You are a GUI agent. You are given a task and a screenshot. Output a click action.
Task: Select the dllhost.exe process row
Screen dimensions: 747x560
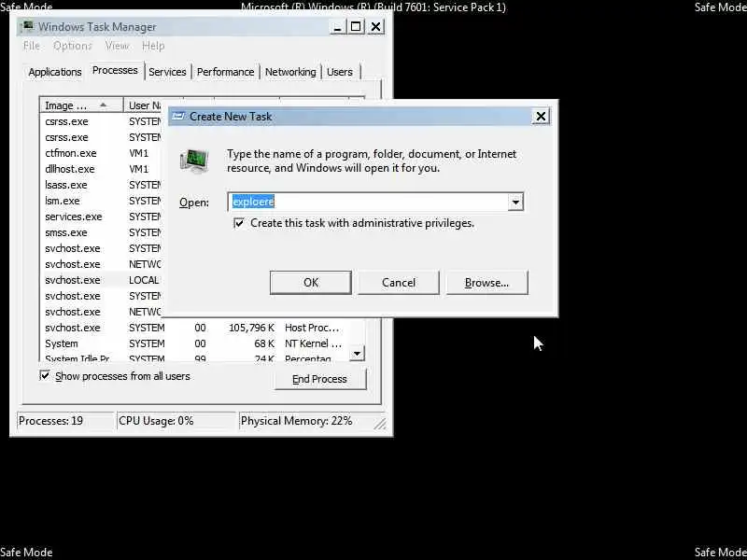point(101,169)
